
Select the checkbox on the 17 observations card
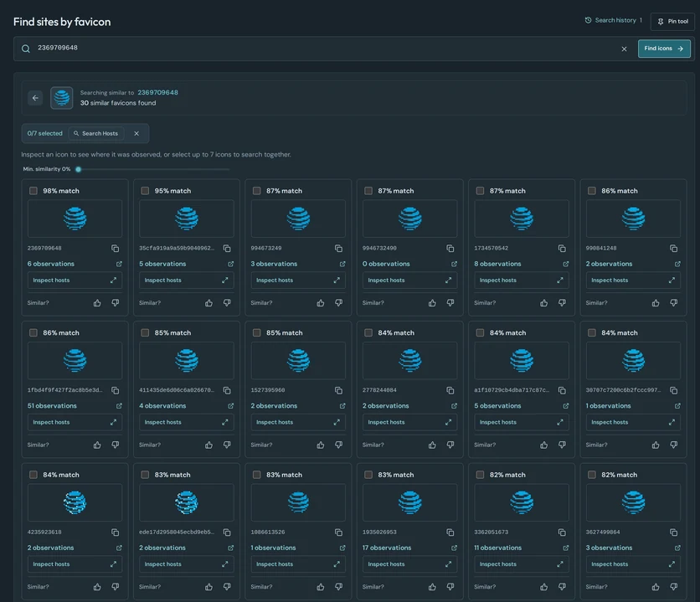(368, 475)
